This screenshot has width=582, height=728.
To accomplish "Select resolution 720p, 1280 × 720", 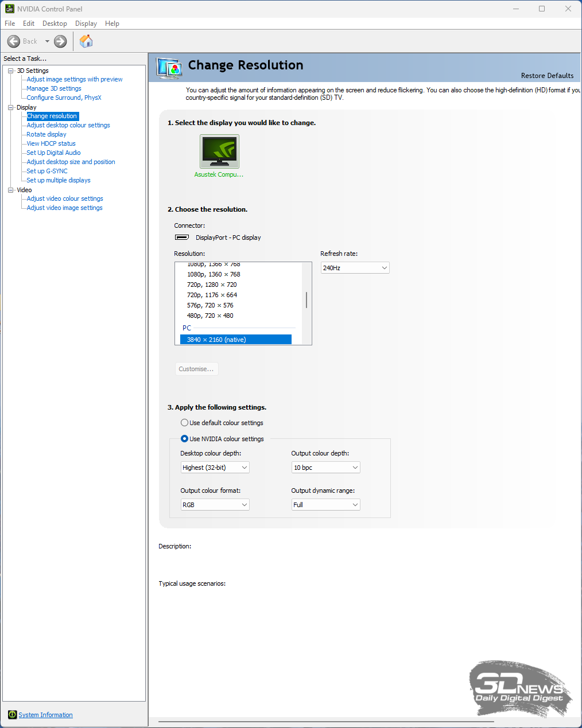I will coord(212,285).
